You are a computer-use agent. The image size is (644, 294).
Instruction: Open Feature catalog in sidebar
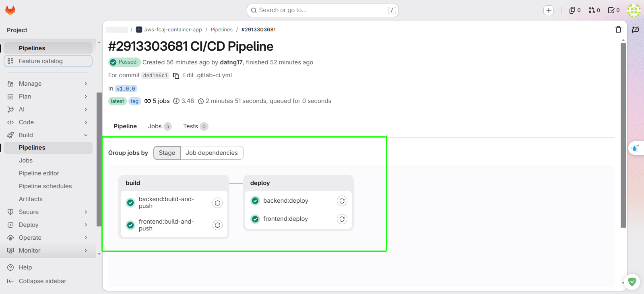[48, 61]
